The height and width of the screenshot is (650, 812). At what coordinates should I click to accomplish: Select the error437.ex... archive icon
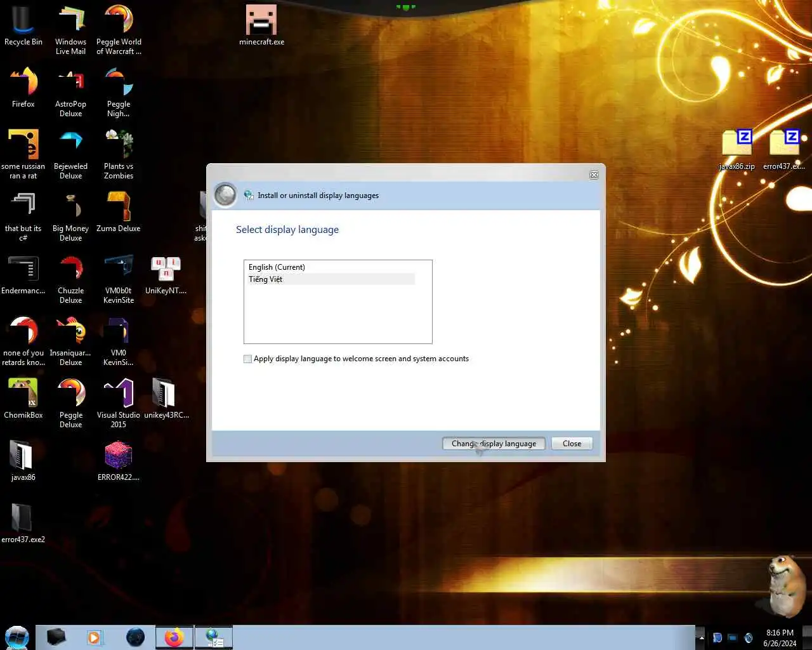click(784, 150)
